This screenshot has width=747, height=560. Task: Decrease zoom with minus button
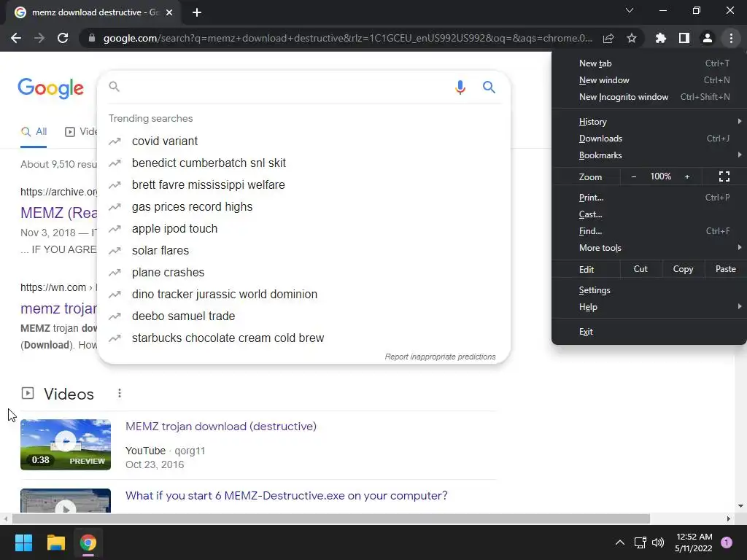coord(634,176)
